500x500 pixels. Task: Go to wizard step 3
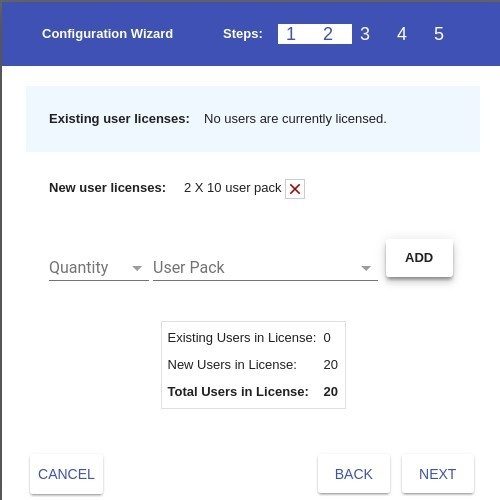coord(365,34)
